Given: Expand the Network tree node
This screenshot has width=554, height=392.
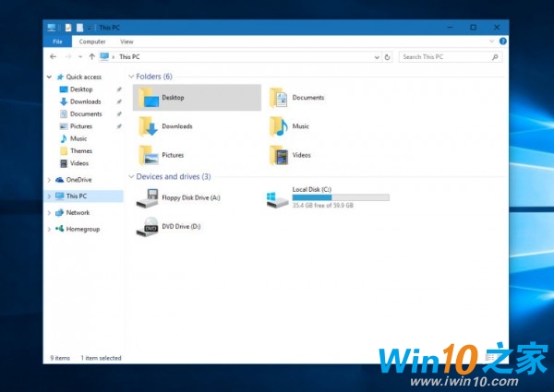Looking at the screenshot, I should (x=49, y=213).
